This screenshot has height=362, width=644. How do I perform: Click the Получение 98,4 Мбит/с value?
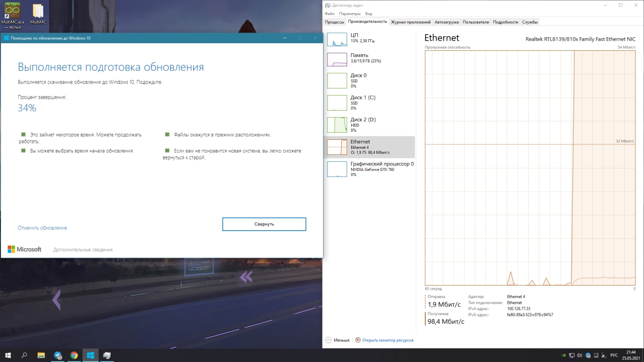pyautogui.click(x=446, y=322)
